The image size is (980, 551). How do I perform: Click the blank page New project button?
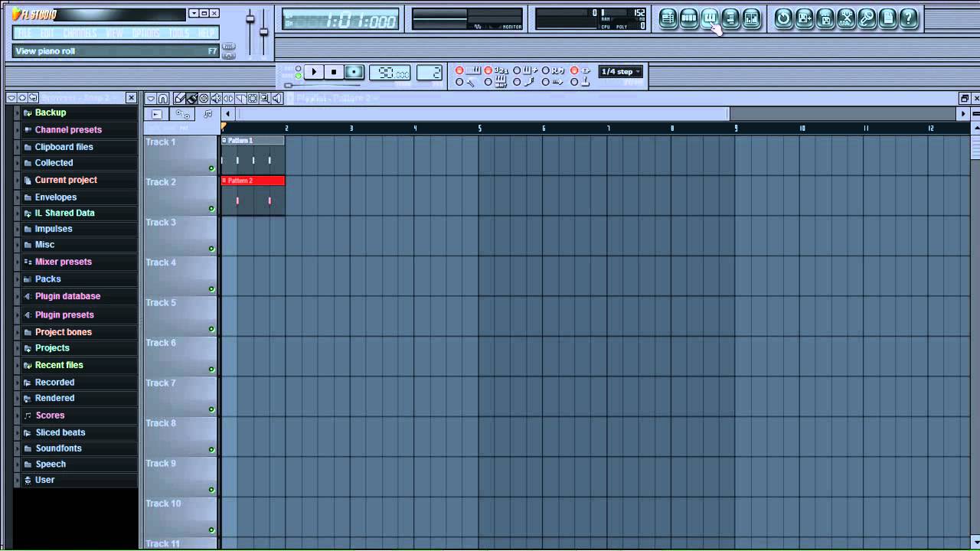(x=888, y=18)
